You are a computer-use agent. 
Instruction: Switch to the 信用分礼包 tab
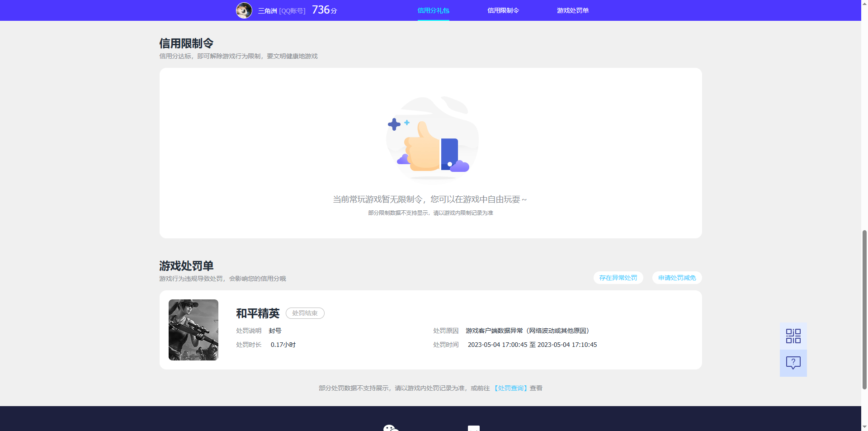tap(433, 10)
